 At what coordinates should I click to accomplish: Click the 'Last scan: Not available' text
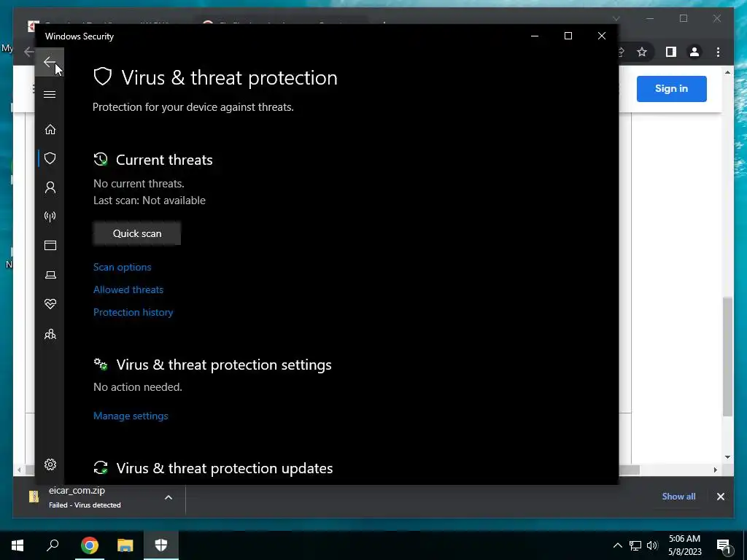click(x=150, y=201)
